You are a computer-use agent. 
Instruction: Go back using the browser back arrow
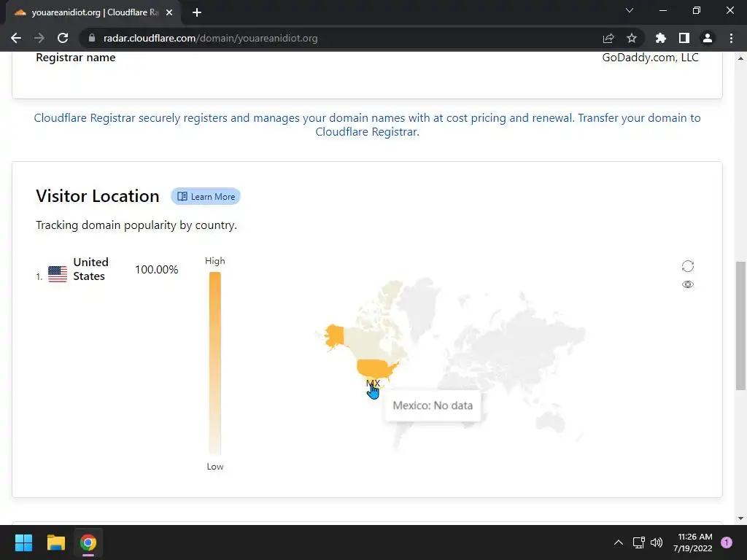tap(16, 38)
